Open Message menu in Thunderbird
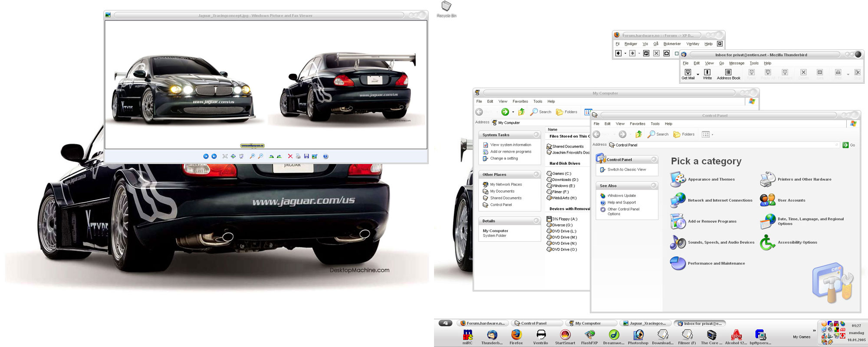This screenshot has height=347, width=868. pyautogui.click(x=736, y=63)
